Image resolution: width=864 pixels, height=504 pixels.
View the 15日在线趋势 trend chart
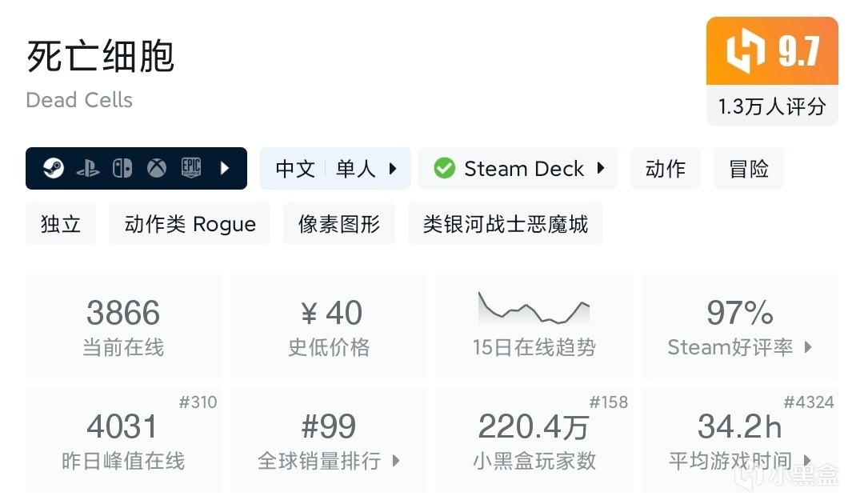(x=534, y=309)
